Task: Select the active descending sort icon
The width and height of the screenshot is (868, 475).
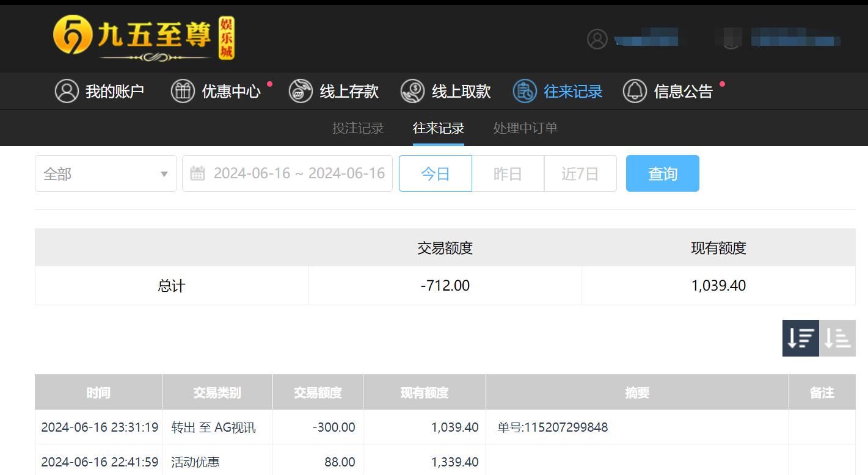Action: 800,338
